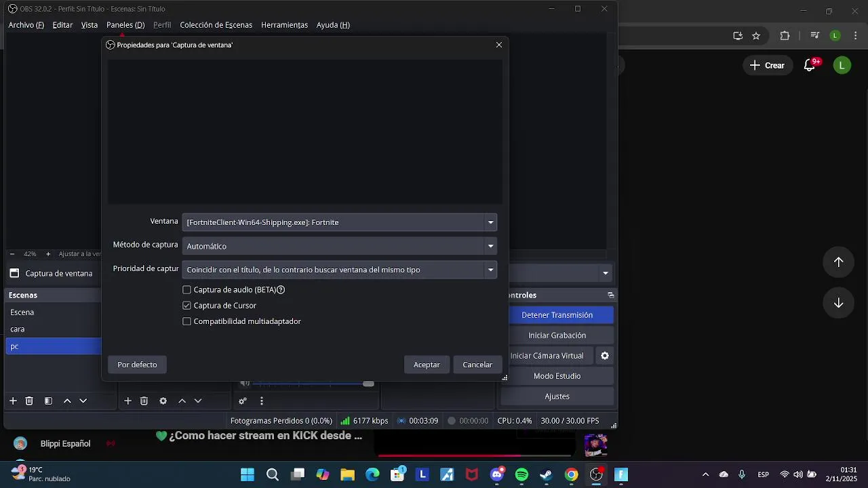Open audio mixer three-dot menu
This screenshot has height=488, width=868.
[x=262, y=401]
